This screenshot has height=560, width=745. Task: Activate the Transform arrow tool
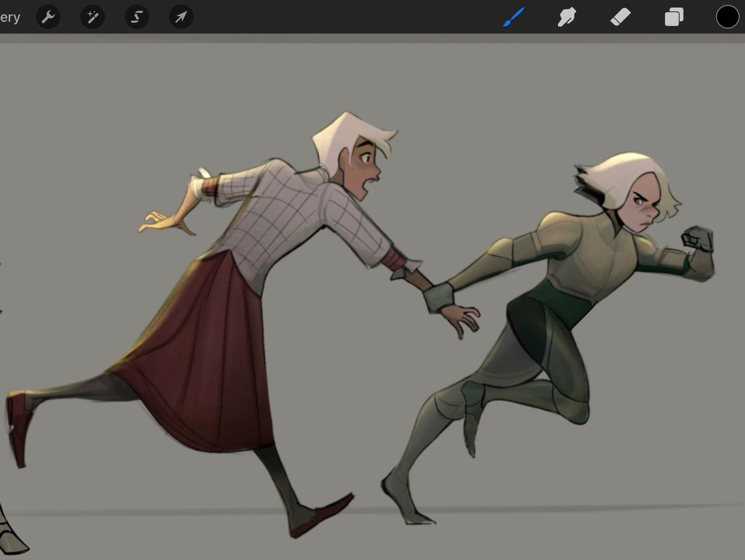[x=181, y=17]
